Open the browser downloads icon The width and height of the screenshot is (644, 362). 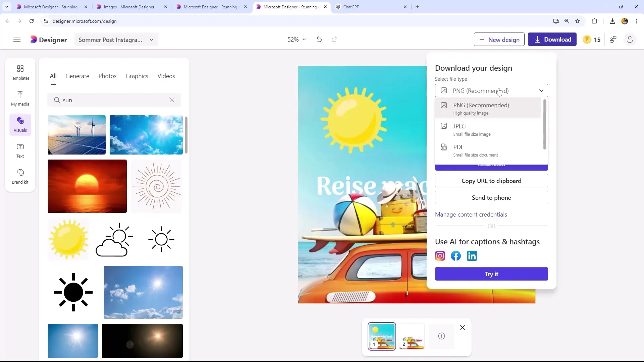(612, 21)
